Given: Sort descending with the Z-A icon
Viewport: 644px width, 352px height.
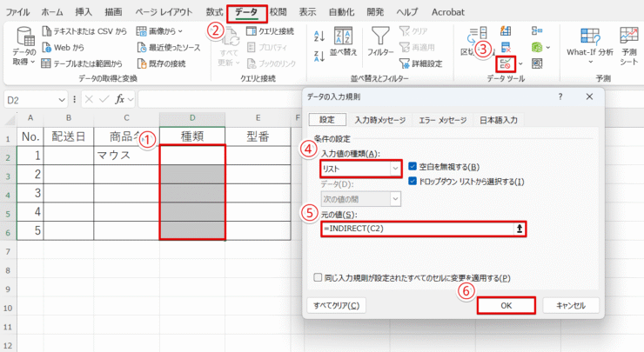Looking at the screenshot, I should click(319, 56).
